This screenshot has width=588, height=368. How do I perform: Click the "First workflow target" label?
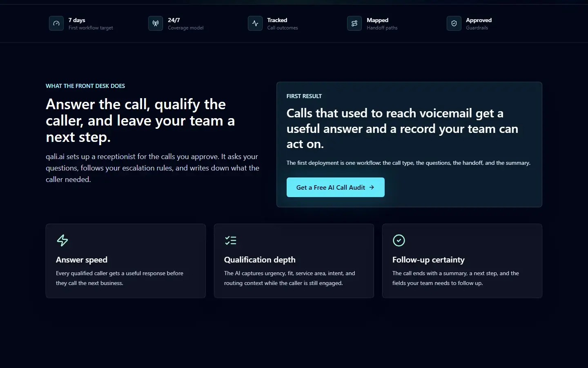click(91, 28)
